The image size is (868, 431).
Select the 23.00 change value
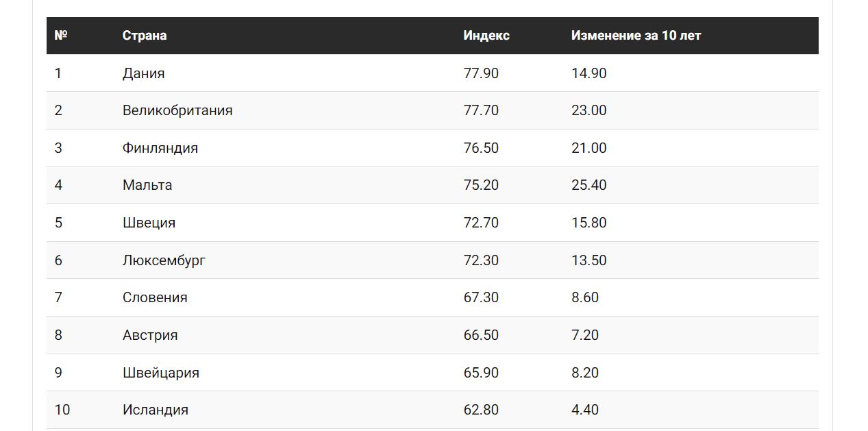(x=588, y=110)
